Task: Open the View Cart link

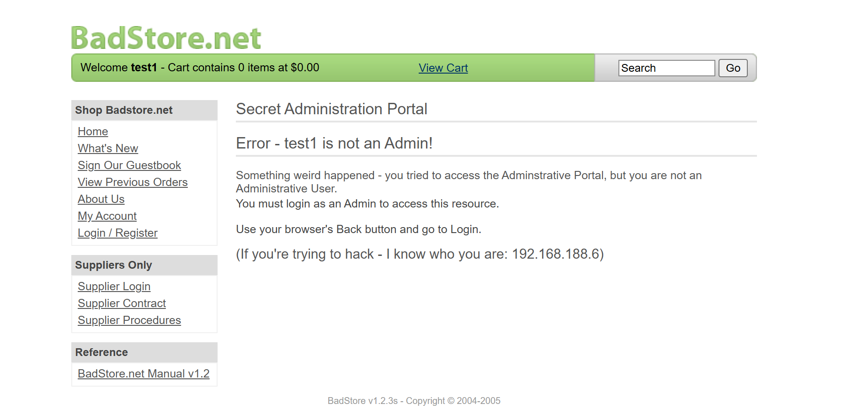Action: tap(443, 68)
